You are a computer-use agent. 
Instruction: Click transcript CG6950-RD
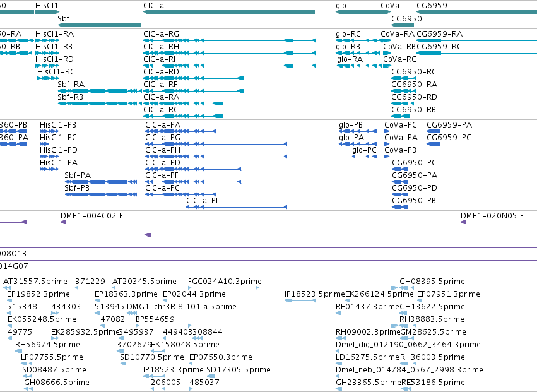[x=403, y=104]
